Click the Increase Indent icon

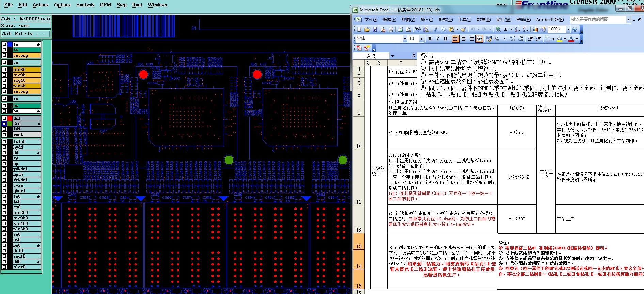point(538,39)
